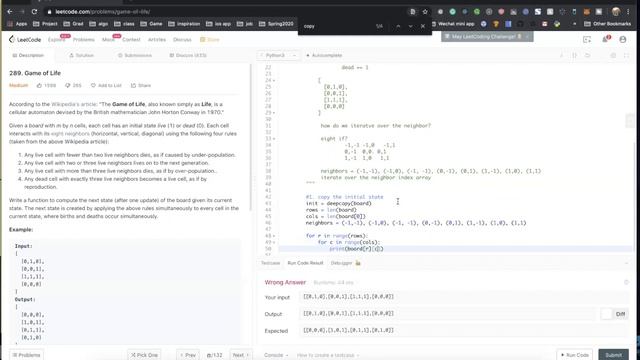
Task: Click the Submit button
Action: point(613,355)
